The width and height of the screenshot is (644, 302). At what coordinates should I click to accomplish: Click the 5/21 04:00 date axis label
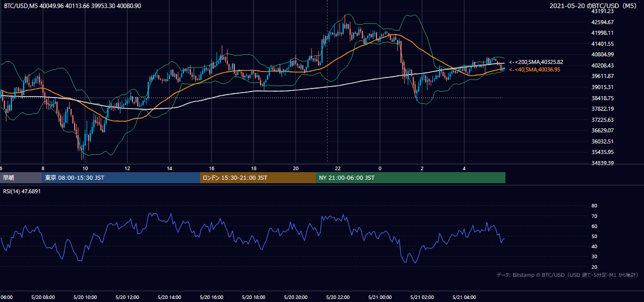click(464, 297)
